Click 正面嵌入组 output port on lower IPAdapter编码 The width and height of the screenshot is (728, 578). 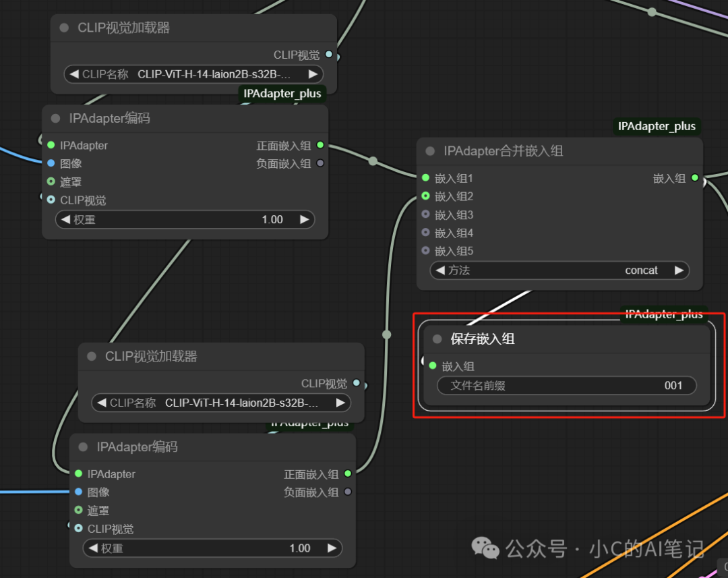(x=348, y=473)
